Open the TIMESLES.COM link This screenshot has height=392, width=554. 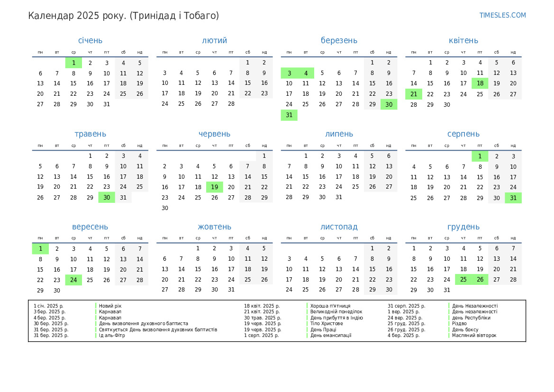502,15
